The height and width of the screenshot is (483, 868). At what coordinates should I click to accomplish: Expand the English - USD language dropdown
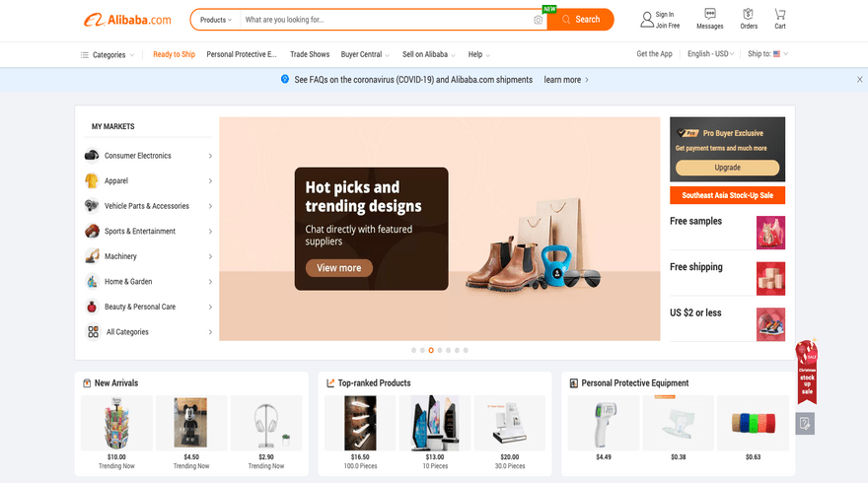(710, 53)
